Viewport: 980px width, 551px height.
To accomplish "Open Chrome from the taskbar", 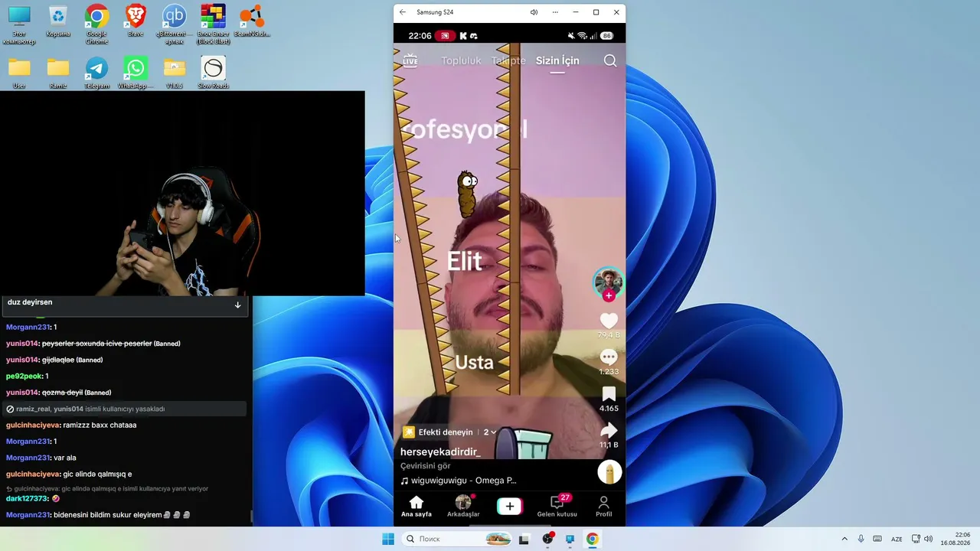I will 593,539.
